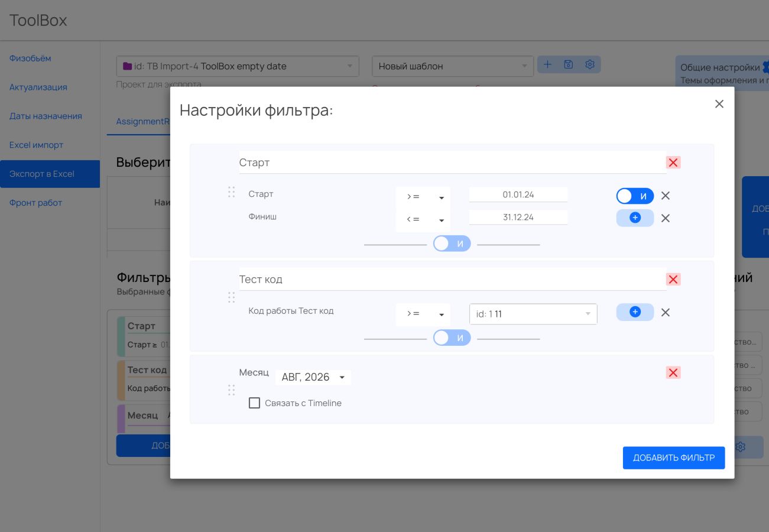
Task: Click the ДОБАВИТЬ ФИЛЬТР button
Action: click(674, 458)
